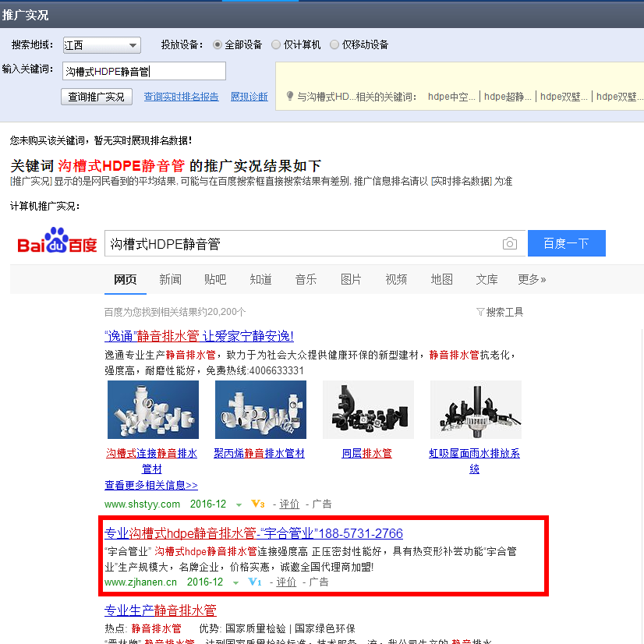Switch to the 地图 tab
Viewport: 644px width, 644px height.
[442, 280]
